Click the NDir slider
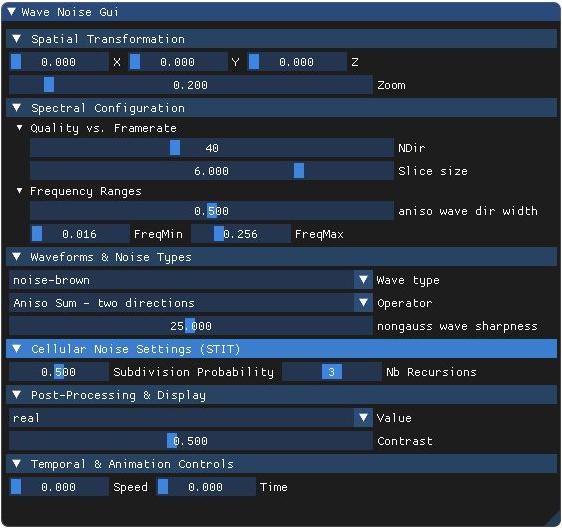Screen dimensions: 562x528 tap(211, 148)
